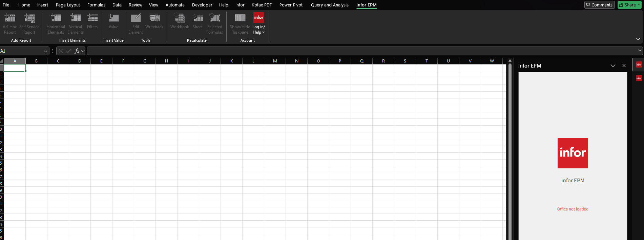Click the Name Box showing A1
644x240 pixels.
(21, 51)
